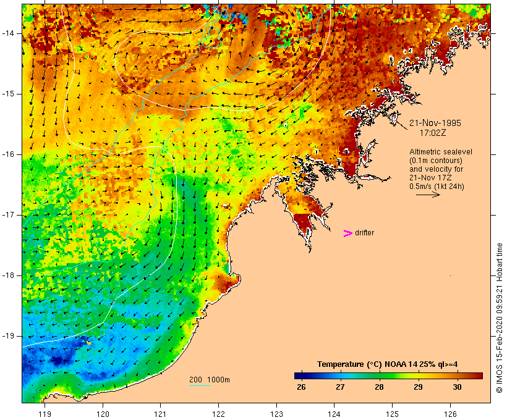Click latitude axis label '-15'
Screen dimensions: 507x420
8,94
